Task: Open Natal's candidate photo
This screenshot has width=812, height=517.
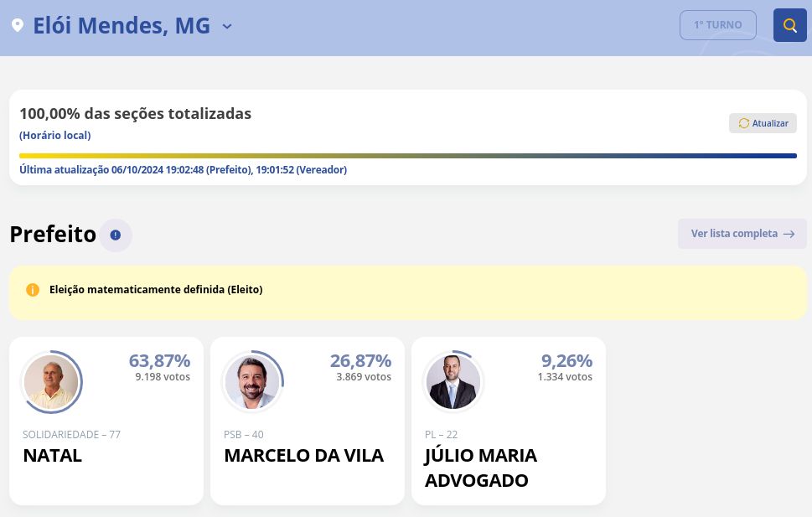Action: [x=51, y=382]
